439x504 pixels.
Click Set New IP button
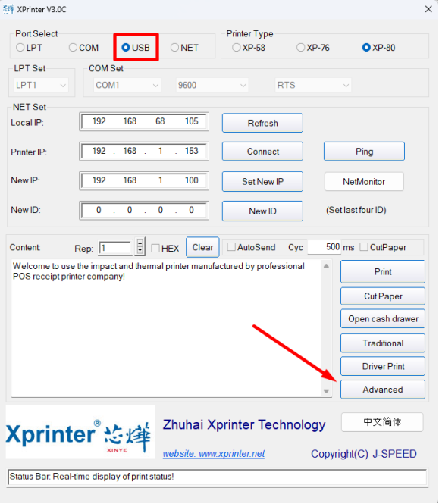pyautogui.click(x=262, y=182)
